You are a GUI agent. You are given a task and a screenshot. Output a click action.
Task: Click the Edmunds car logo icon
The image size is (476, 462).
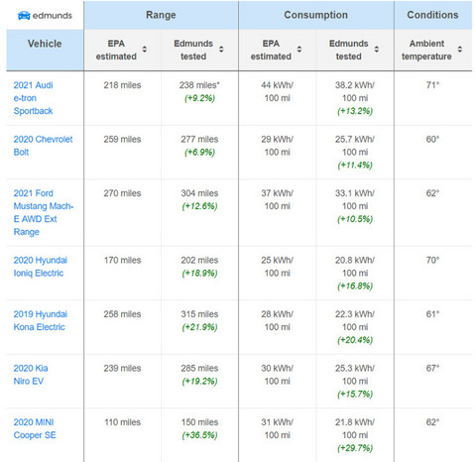pyautogui.click(x=24, y=15)
